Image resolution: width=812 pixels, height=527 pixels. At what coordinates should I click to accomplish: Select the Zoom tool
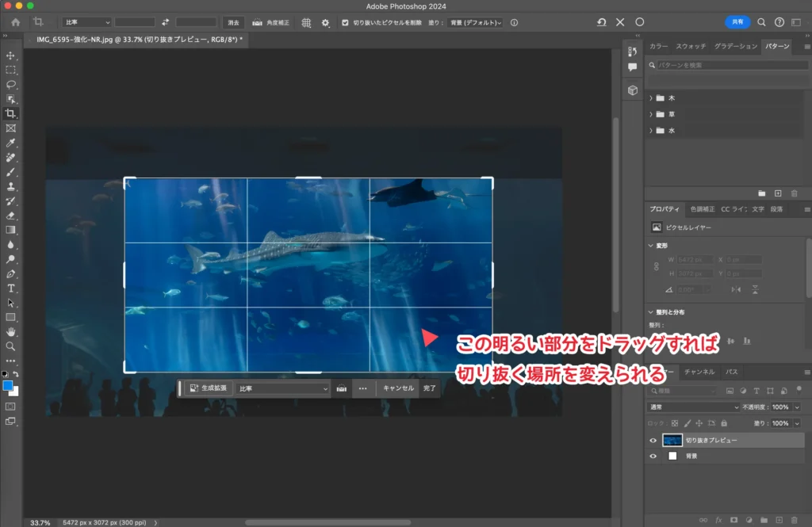pos(11,346)
